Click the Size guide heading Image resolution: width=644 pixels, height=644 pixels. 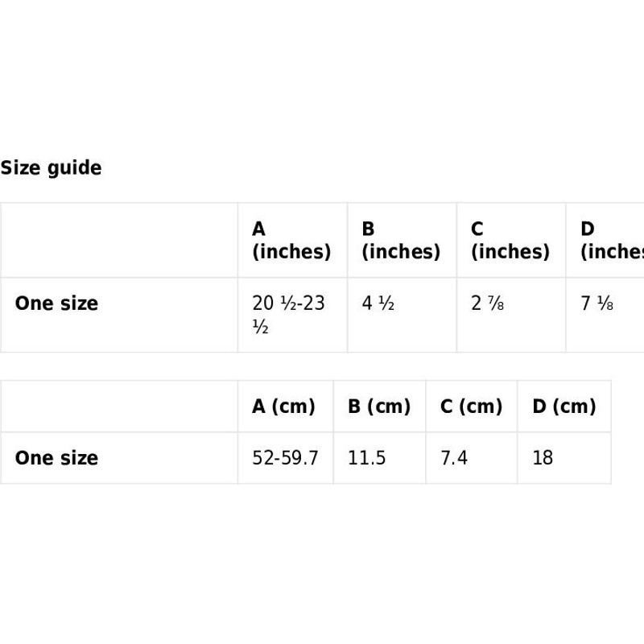click(x=51, y=168)
